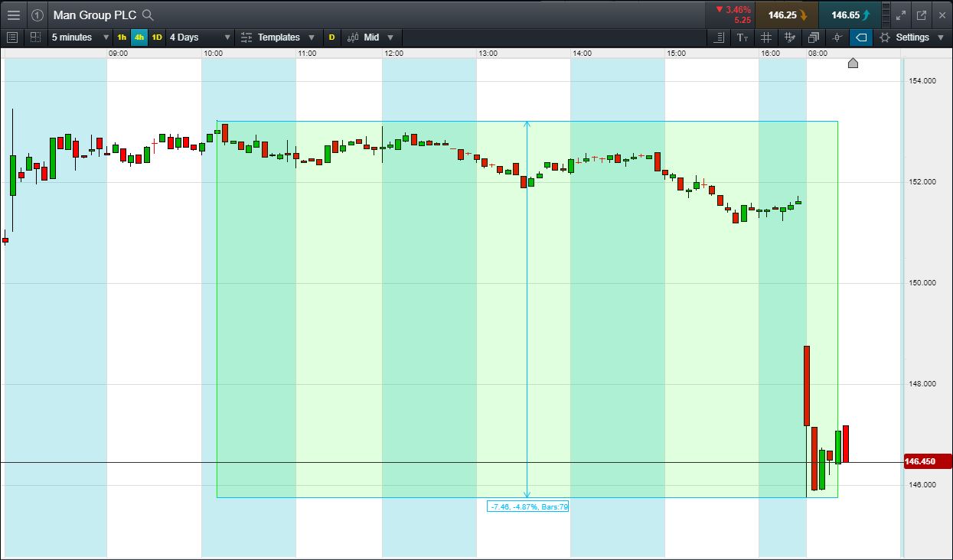Expand the Settings dropdown arrow

939,37
